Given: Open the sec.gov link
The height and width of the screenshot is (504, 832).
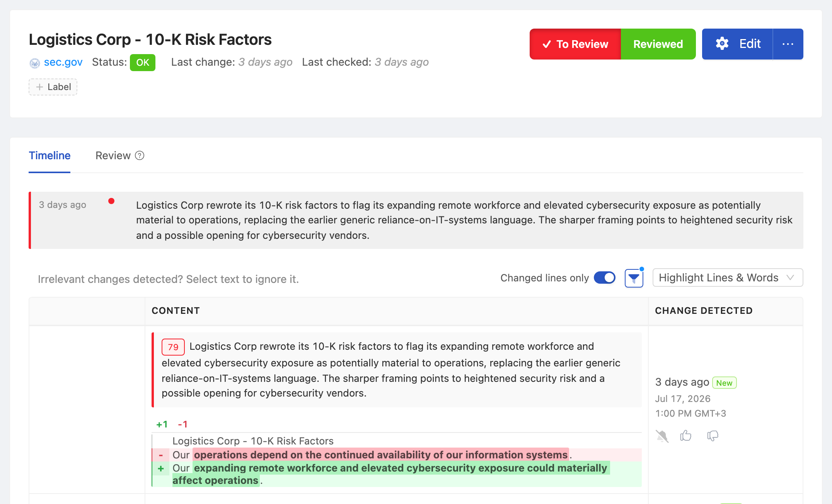Looking at the screenshot, I should pyautogui.click(x=63, y=62).
